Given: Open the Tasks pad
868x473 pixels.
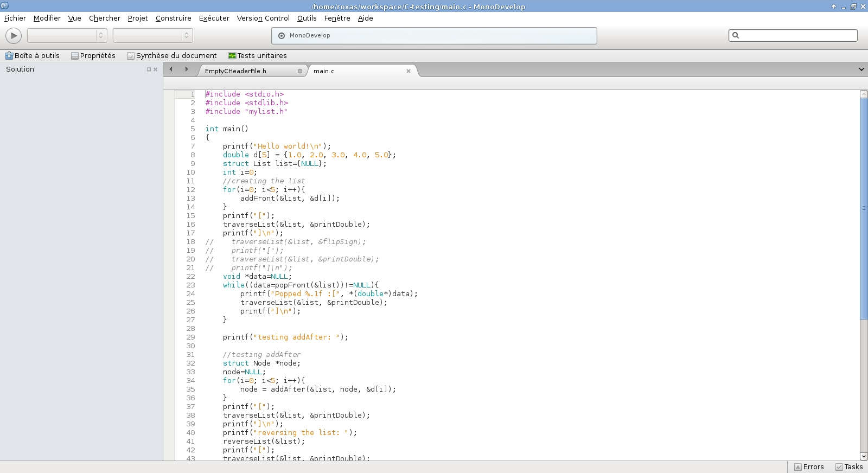Looking at the screenshot, I should (850, 467).
